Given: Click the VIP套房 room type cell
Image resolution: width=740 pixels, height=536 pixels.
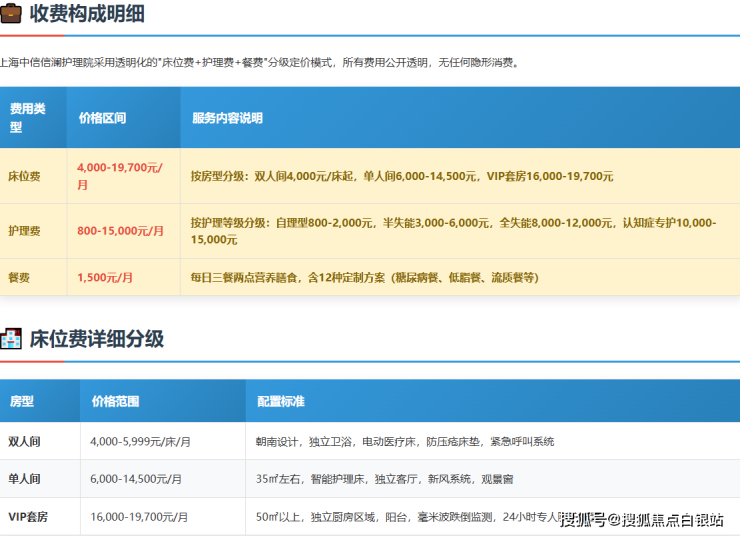Looking at the screenshot, I should [28, 517].
